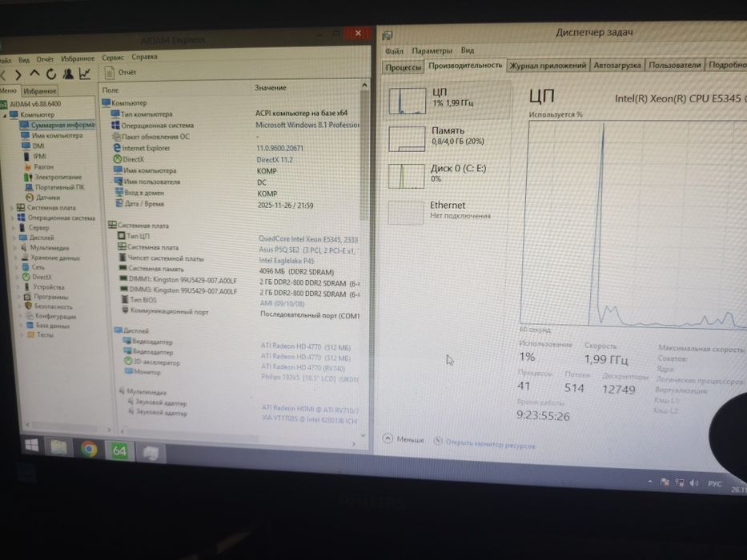
Task: Click the Asus P5Q SE2 motherboard link
Action: (x=309, y=250)
